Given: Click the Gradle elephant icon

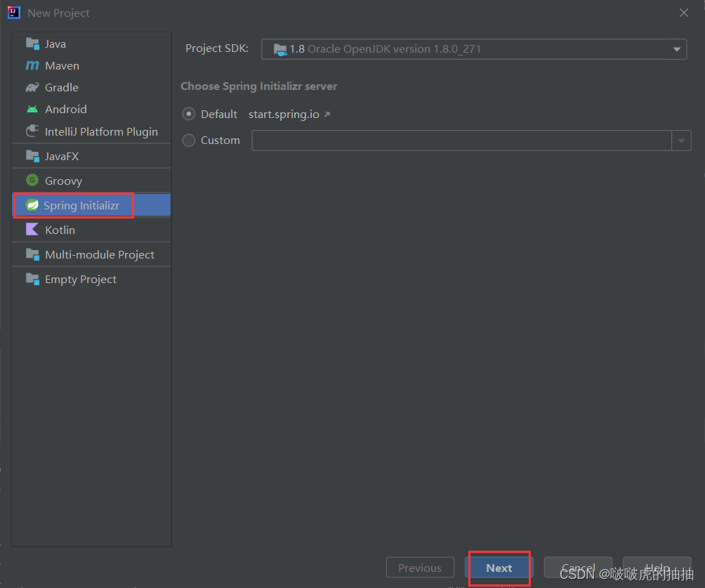Looking at the screenshot, I should (x=32, y=87).
